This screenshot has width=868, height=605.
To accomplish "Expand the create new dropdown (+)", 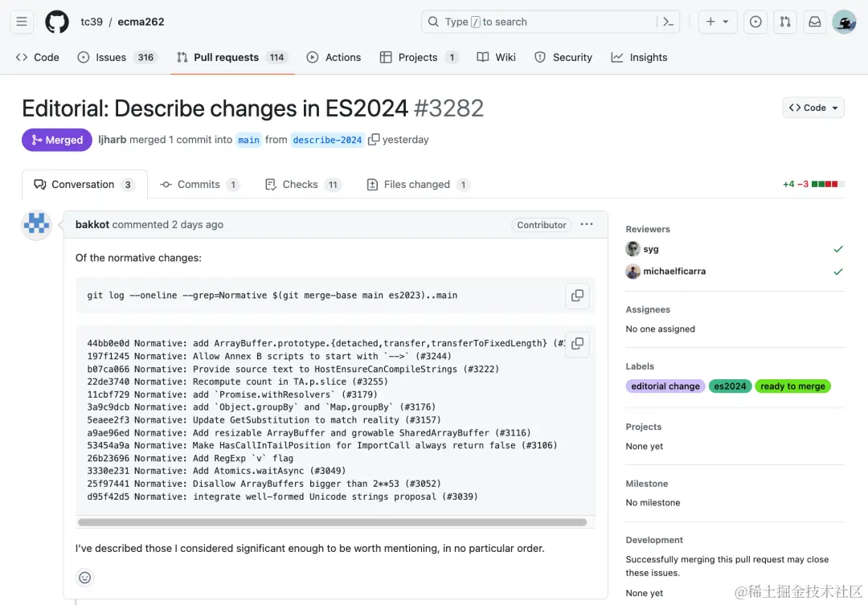I will point(716,22).
